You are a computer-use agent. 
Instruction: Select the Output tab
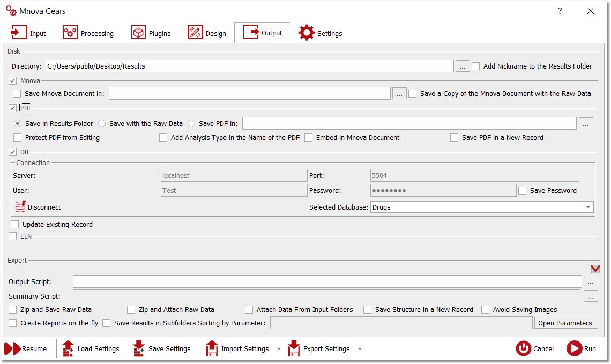coord(262,33)
